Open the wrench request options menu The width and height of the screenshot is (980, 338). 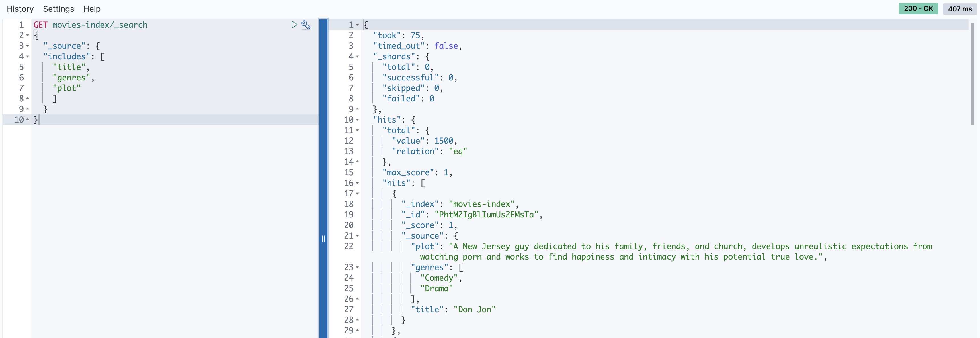pyautogui.click(x=306, y=25)
